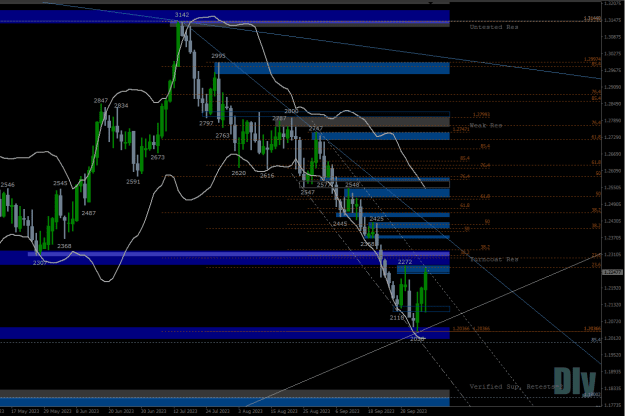The width and height of the screenshot is (625, 416).
Task: Click the 6 Sep 2023 date label
Action: point(348,411)
